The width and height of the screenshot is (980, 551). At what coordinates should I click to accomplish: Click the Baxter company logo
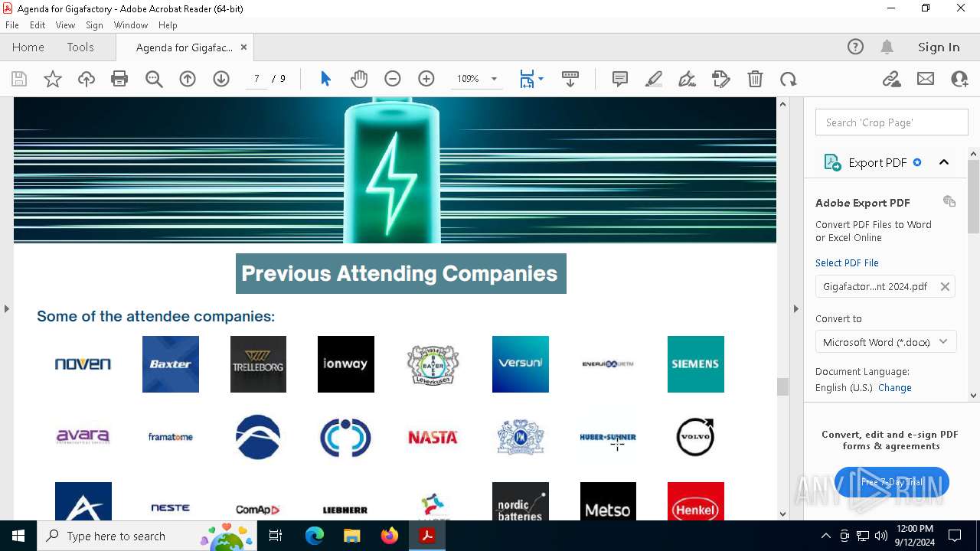click(x=171, y=364)
